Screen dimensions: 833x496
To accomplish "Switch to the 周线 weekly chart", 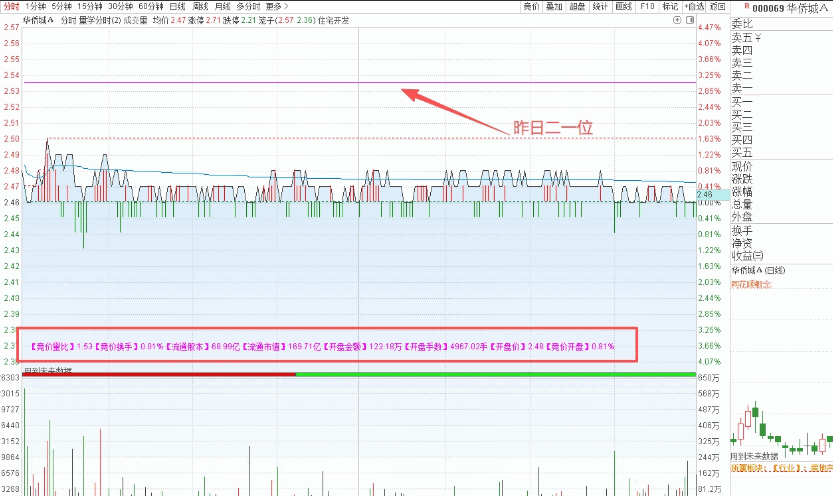I will tap(200, 6).
